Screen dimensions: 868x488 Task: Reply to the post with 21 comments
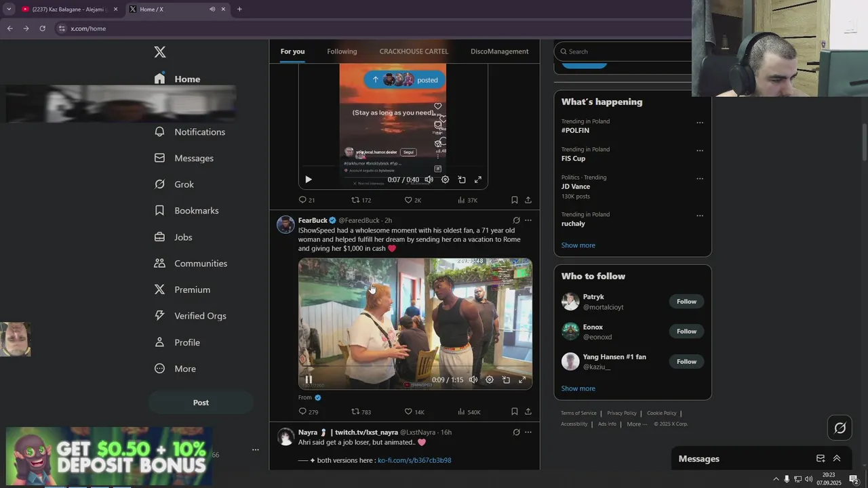coord(307,200)
